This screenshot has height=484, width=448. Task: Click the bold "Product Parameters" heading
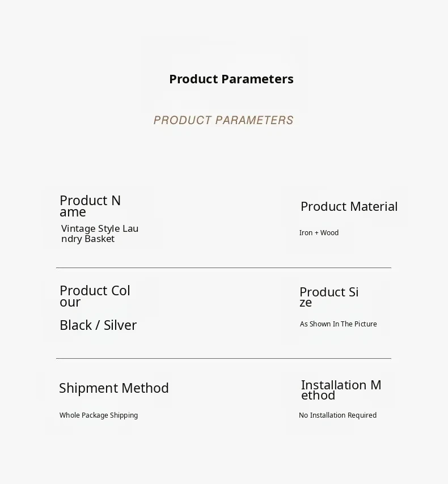231,79
